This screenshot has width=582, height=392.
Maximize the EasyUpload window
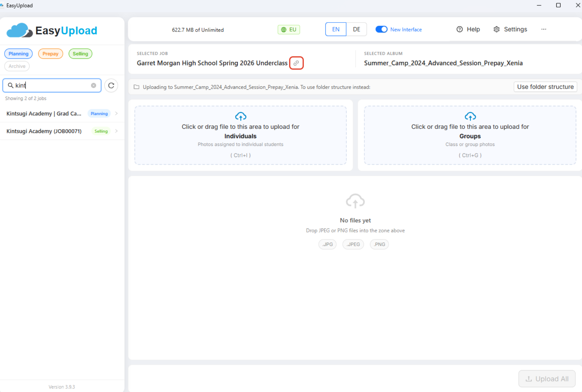(x=558, y=5)
